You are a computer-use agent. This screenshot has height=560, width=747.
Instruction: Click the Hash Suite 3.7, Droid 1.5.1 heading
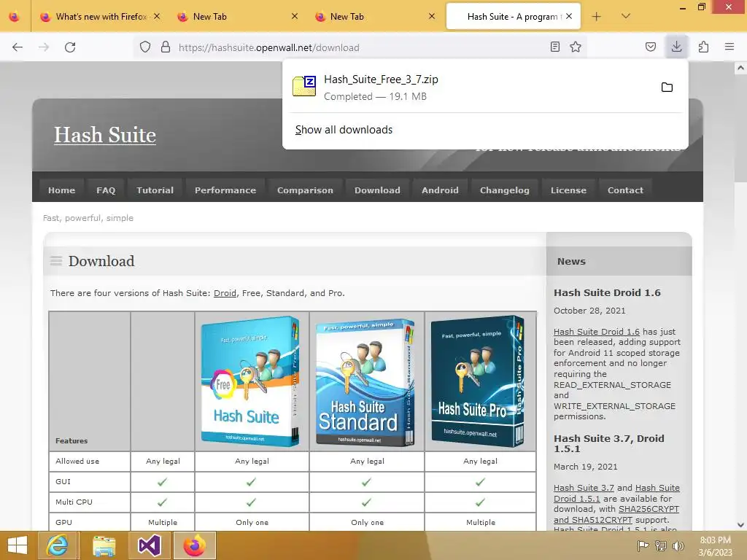(609, 443)
